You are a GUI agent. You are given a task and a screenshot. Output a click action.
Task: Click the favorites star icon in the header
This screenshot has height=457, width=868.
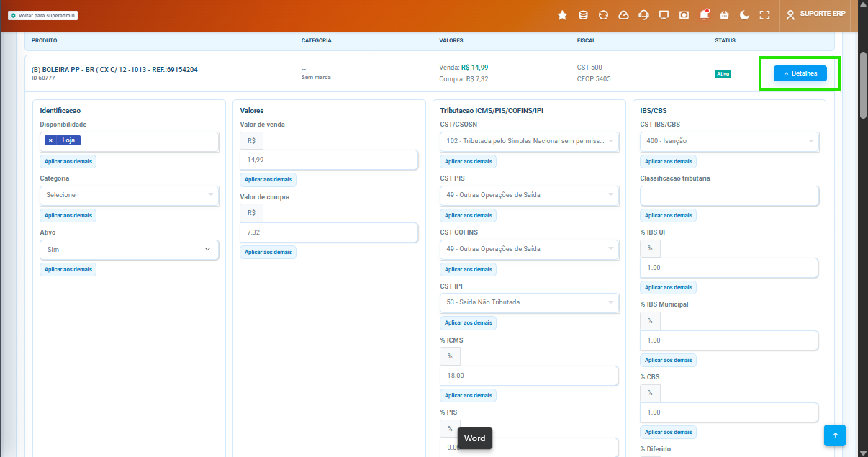562,15
